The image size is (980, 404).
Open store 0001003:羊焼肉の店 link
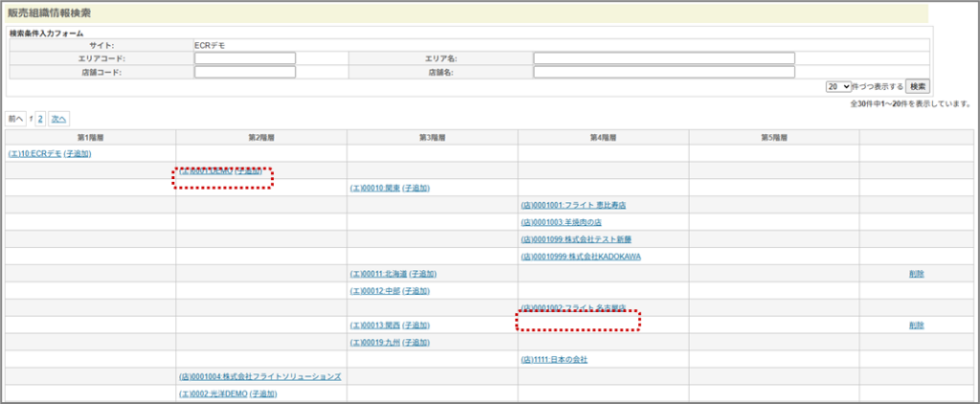coord(561,222)
